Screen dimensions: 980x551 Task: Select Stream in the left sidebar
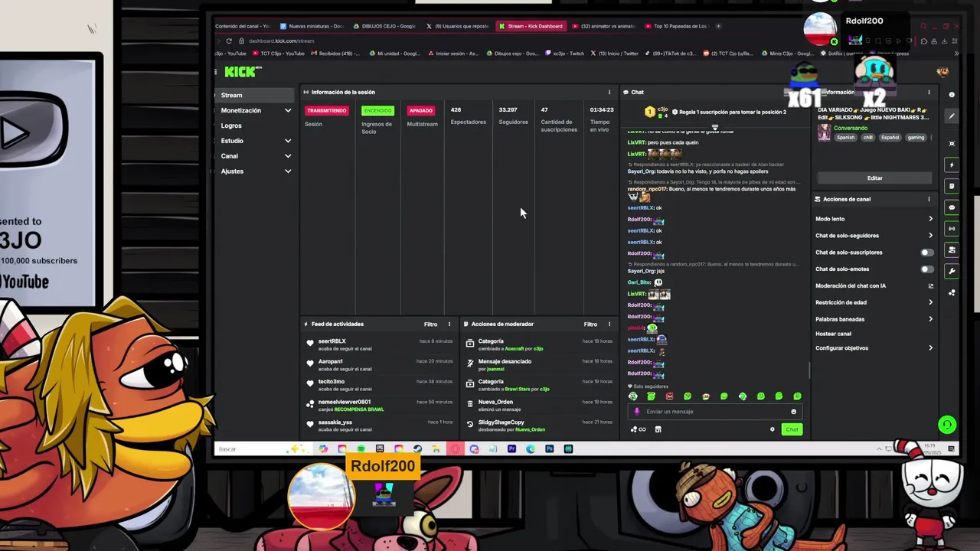coord(255,95)
